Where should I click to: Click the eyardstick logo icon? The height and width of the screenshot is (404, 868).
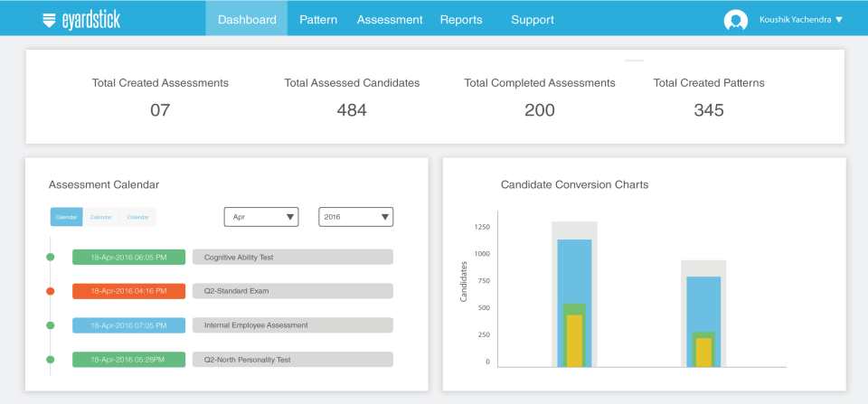pyautogui.click(x=49, y=20)
